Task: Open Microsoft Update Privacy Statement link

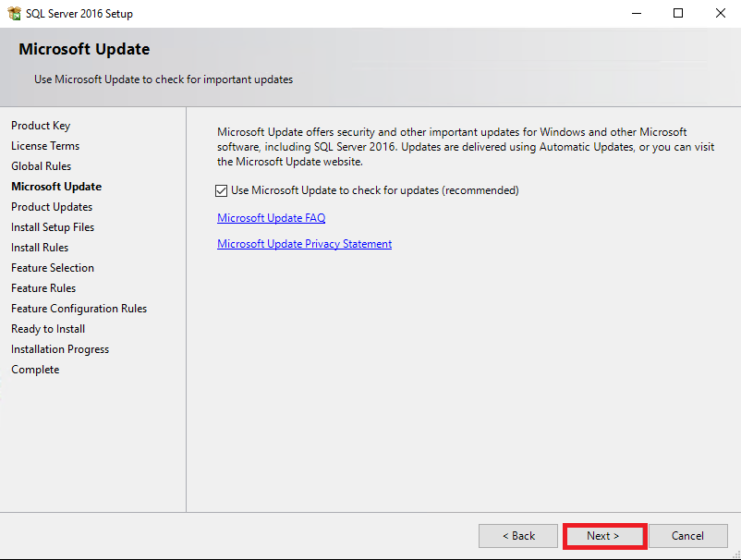Action: point(304,244)
